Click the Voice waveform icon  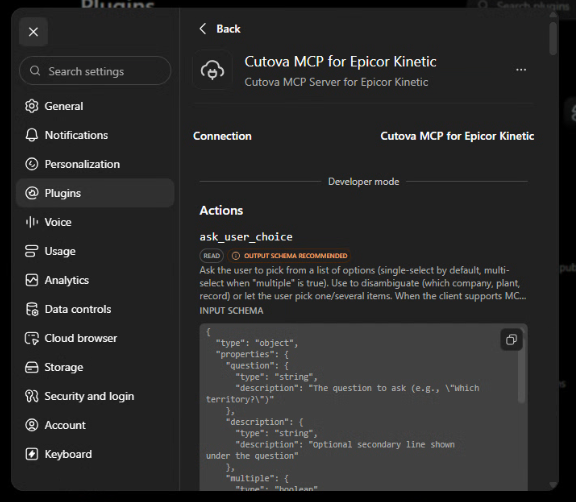32,222
